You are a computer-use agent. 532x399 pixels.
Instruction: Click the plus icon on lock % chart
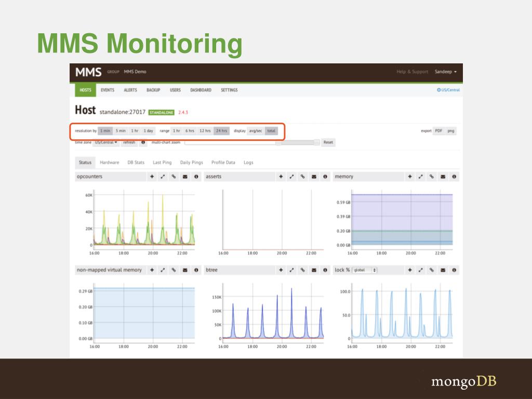(410, 270)
